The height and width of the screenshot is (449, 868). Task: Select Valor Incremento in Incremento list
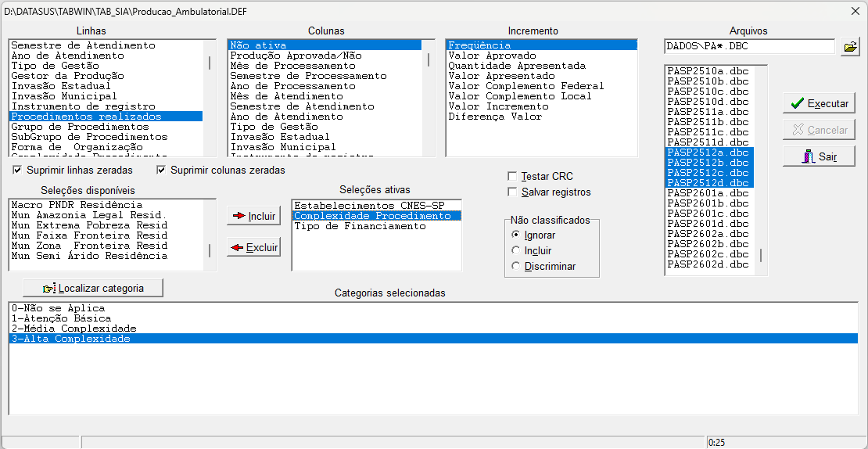point(542,106)
